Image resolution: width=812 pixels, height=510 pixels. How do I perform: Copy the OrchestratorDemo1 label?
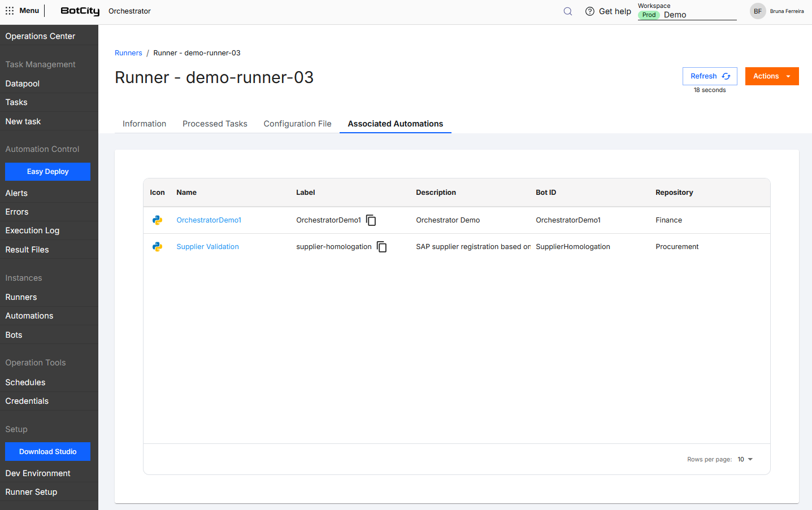pyautogui.click(x=371, y=220)
